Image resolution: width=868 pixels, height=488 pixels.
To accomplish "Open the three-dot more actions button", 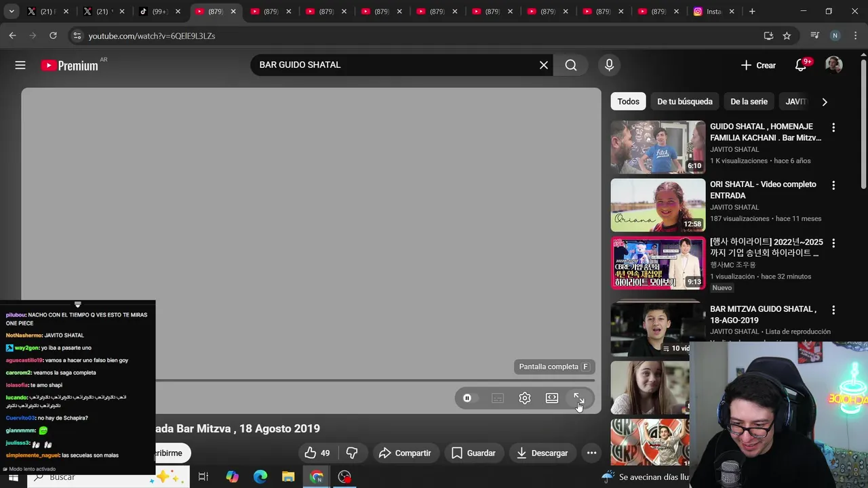I will click(591, 453).
